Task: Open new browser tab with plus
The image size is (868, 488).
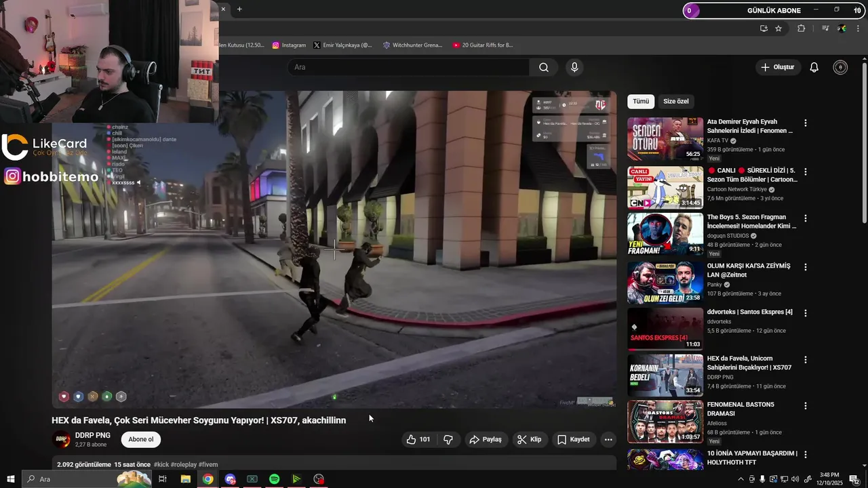Action: pyautogui.click(x=239, y=9)
